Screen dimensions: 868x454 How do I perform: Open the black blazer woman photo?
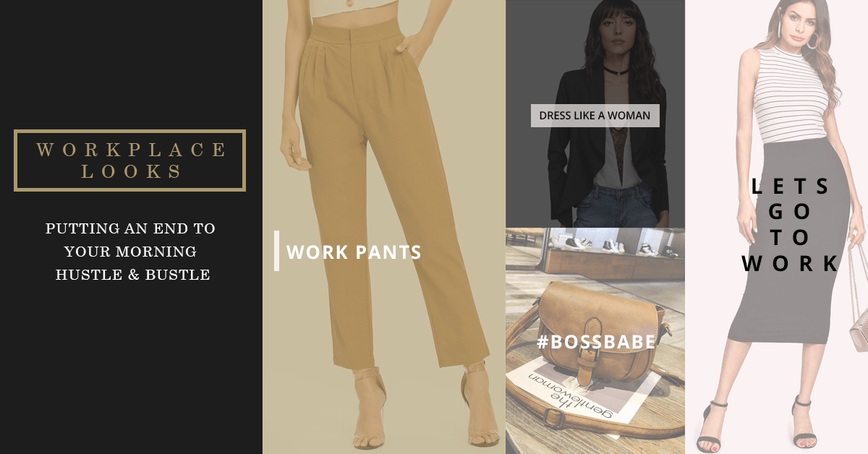click(x=595, y=113)
